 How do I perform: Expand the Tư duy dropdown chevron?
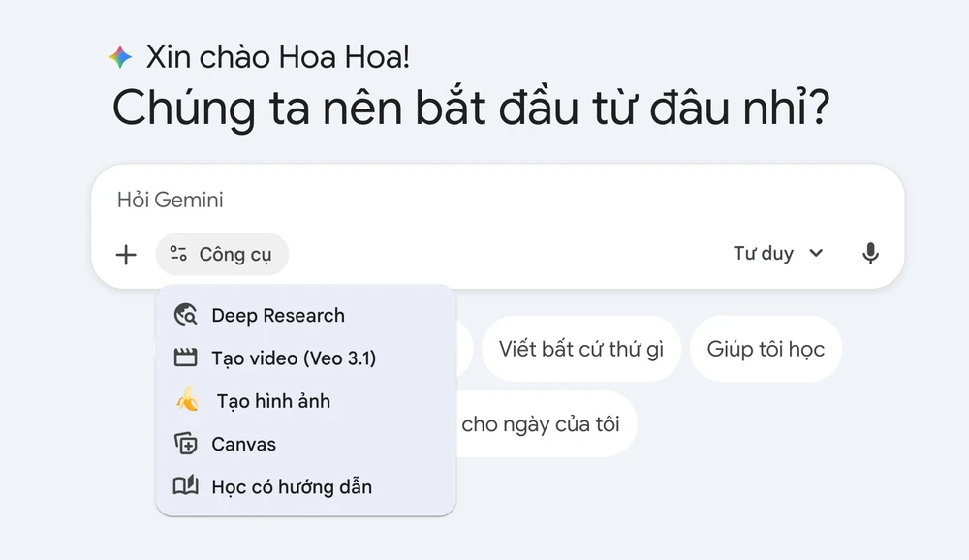click(816, 254)
